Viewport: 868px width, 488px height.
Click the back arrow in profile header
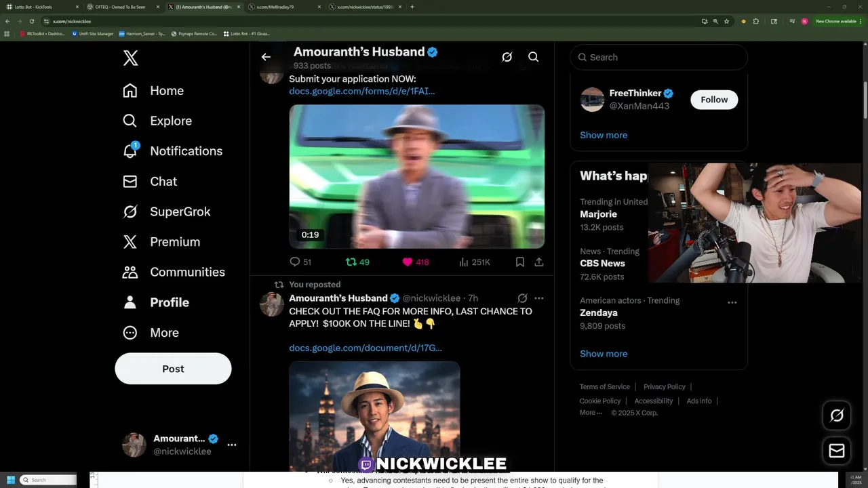coord(266,57)
